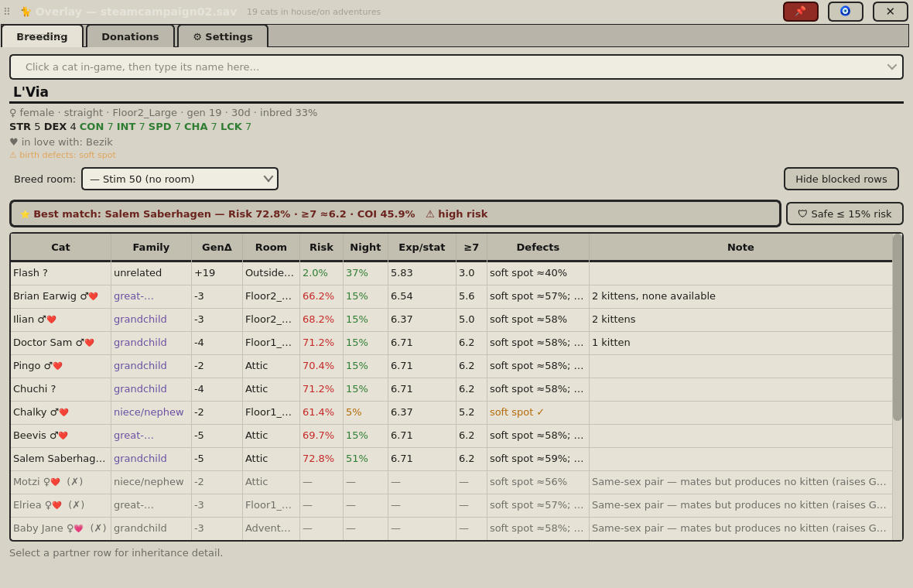Select the blocked Elriea row
This screenshot has height=588, width=913.
451,505
